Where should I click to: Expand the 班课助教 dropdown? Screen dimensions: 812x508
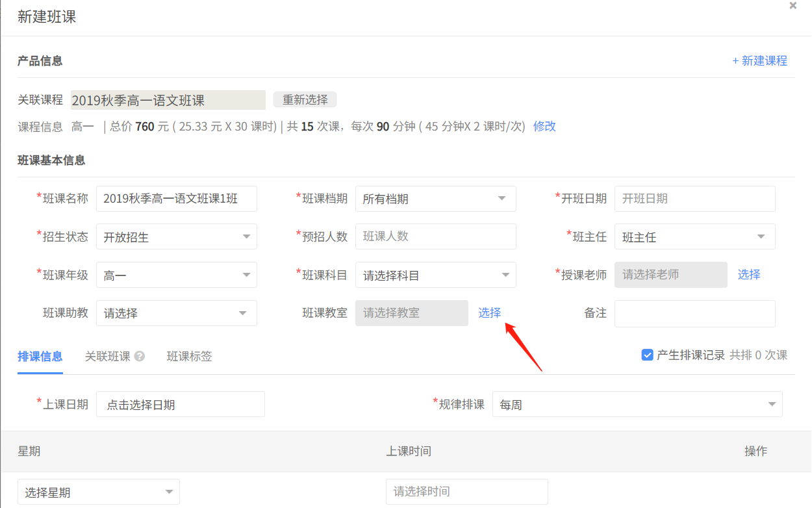pos(177,313)
